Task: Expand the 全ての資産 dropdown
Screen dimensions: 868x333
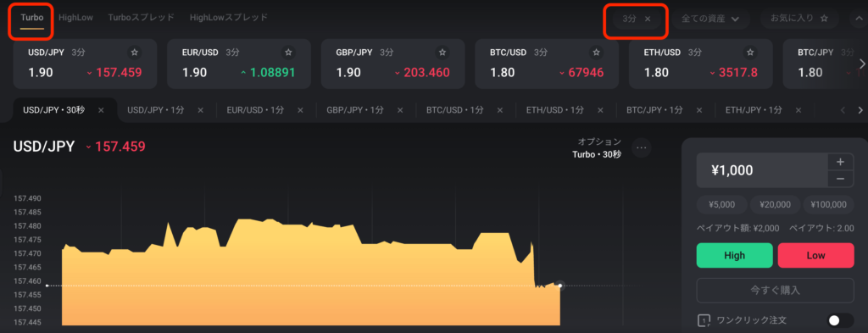Action: tap(711, 19)
